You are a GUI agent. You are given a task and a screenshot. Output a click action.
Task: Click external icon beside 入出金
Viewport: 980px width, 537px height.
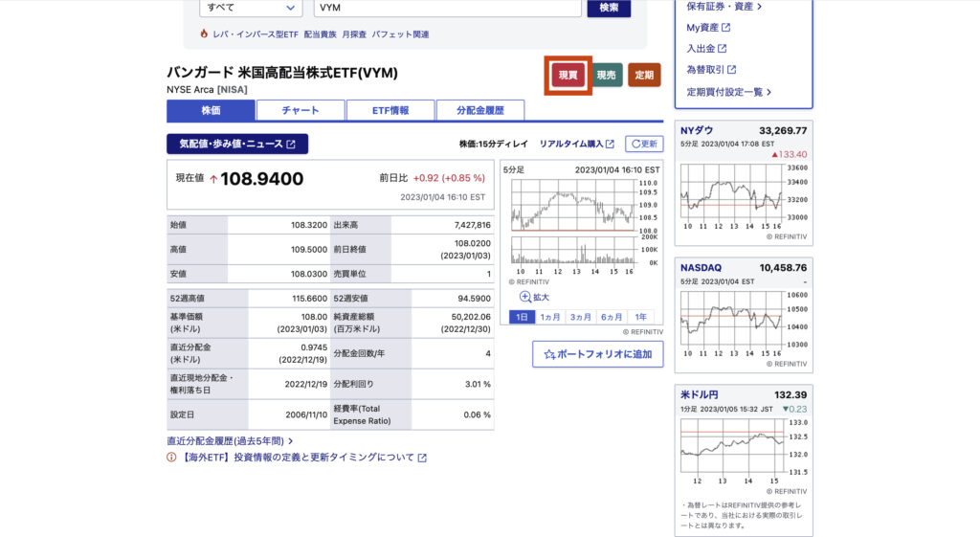click(x=723, y=48)
